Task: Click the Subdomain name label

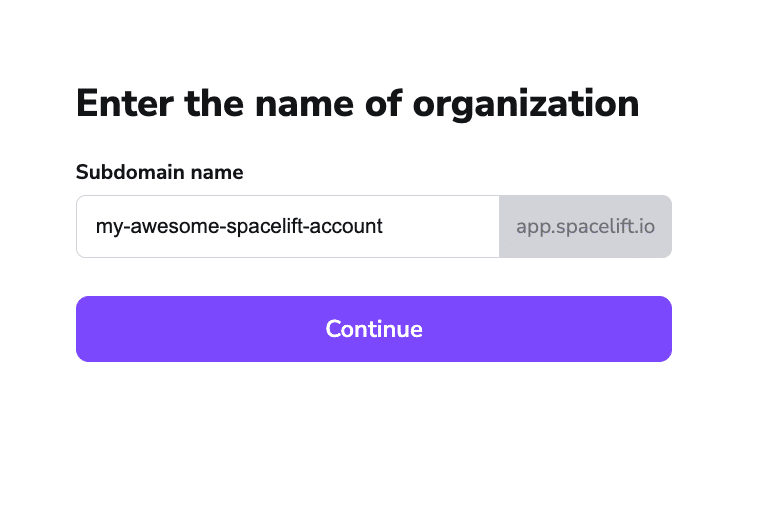Action: (x=160, y=172)
